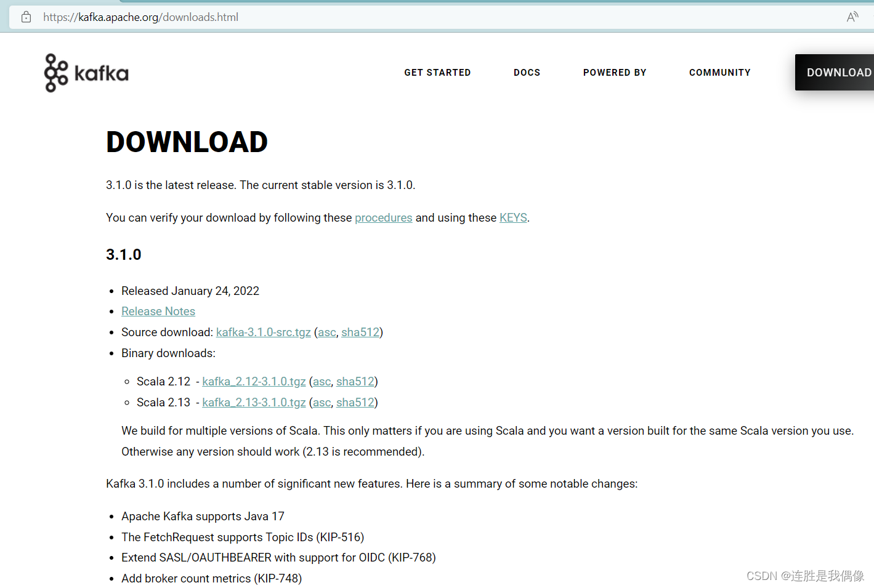874x588 pixels.
Task: Click the 'FetchRequest supports Topic IDs (KIP-516)' bullet
Action: [243, 538]
